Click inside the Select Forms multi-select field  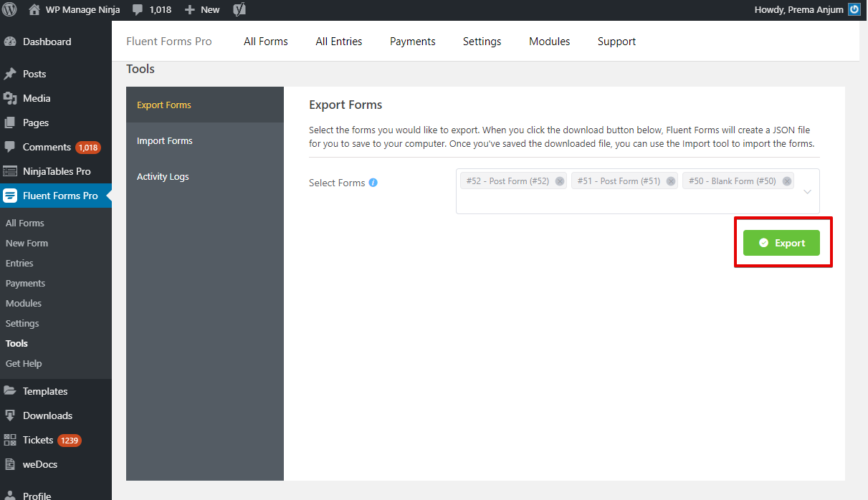637,191
